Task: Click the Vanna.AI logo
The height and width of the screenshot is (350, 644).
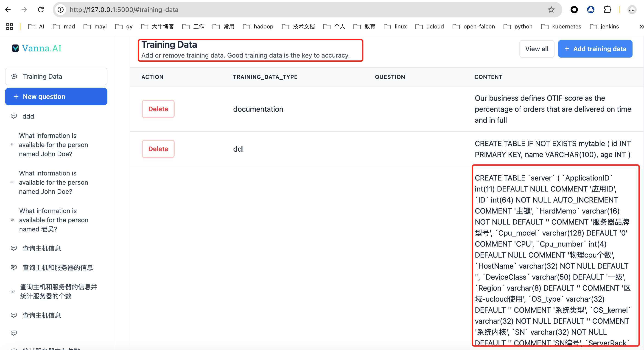Action: coord(37,48)
